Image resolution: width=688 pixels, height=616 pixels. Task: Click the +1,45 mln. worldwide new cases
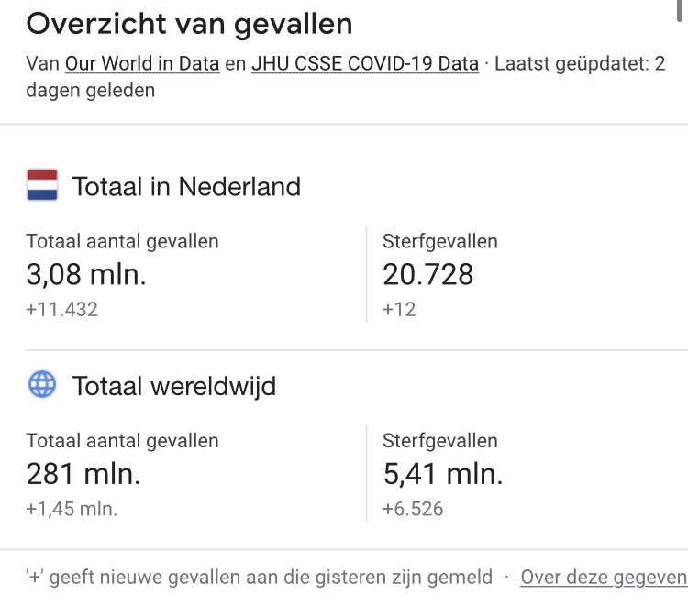click(72, 509)
